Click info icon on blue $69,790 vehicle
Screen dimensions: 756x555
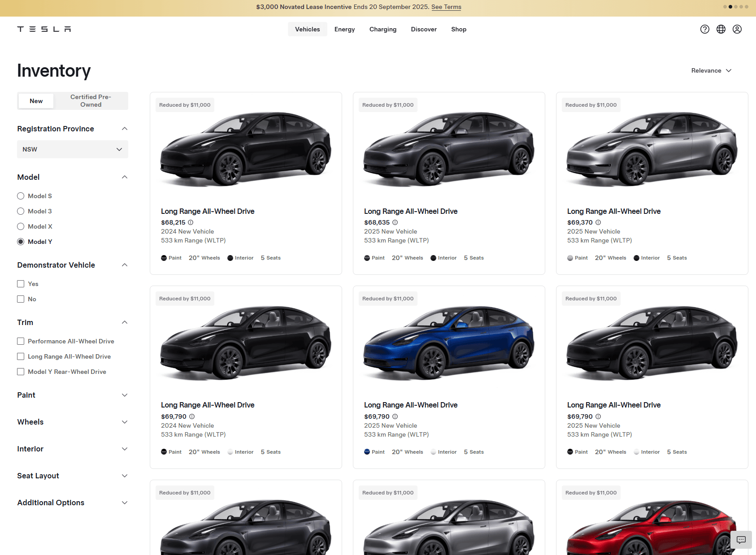pyautogui.click(x=395, y=416)
